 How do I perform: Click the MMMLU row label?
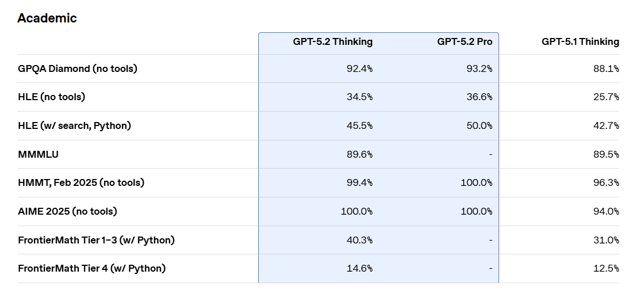coord(37,154)
